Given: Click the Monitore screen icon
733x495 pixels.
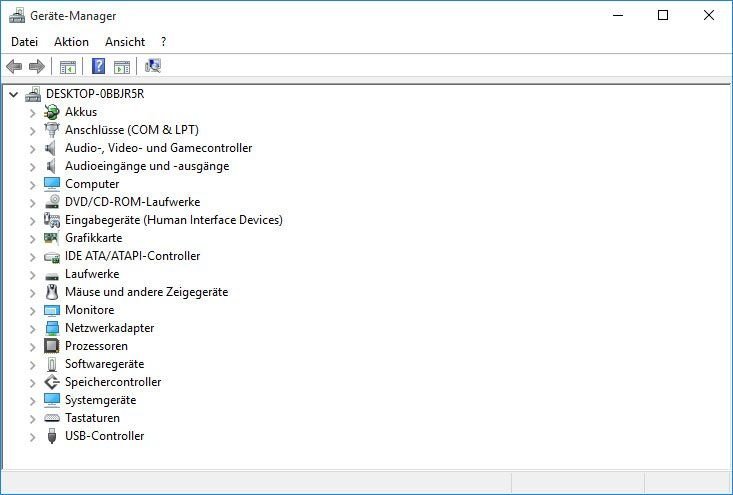Looking at the screenshot, I should (52, 310).
